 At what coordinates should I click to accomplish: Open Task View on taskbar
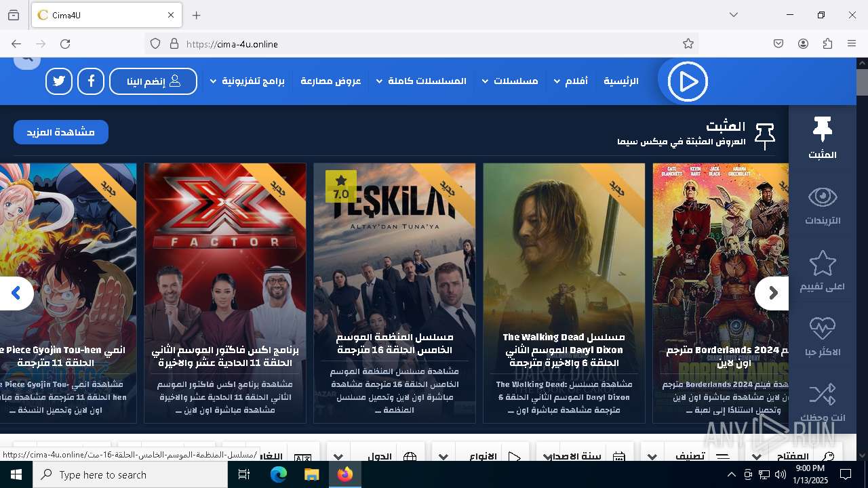244,474
